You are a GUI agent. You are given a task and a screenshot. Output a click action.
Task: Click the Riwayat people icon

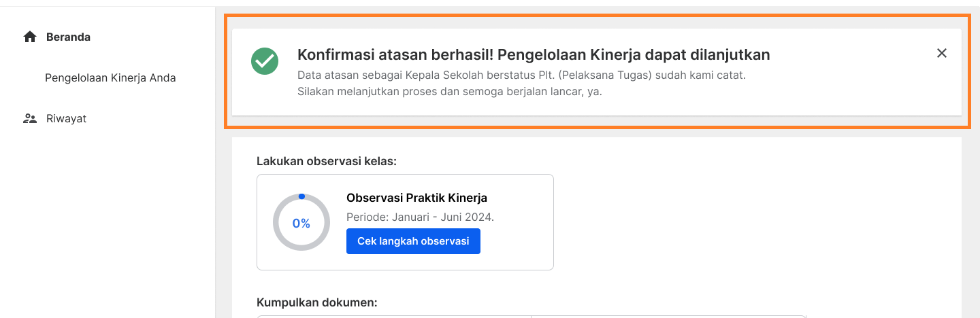29,119
